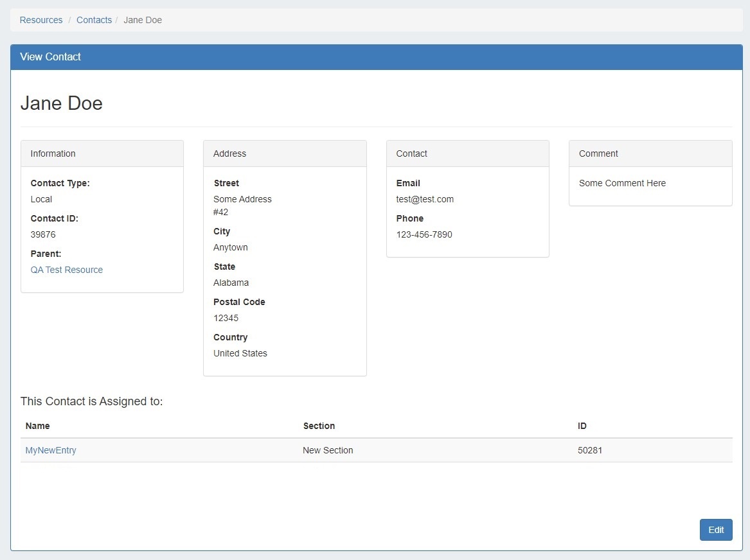Image resolution: width=750 pixels, height=560 pixels.
Task: Click the Contact ID value 39876
Action: click(43, 234)
